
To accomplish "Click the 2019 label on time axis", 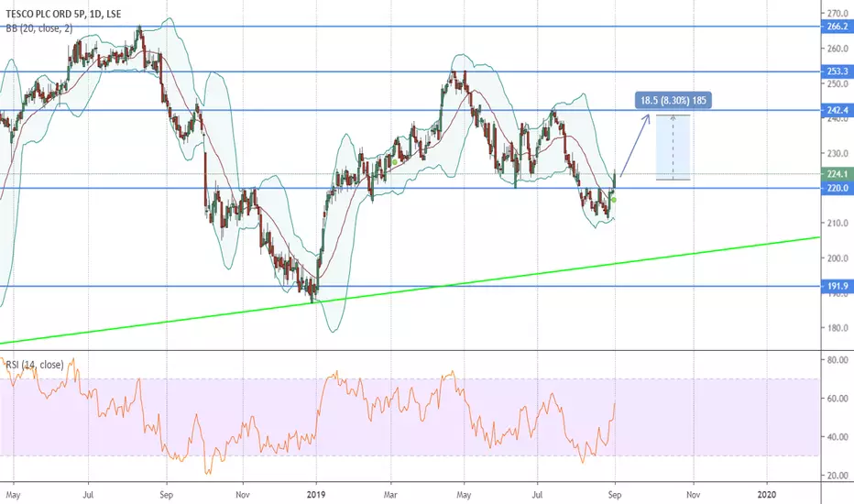I will click(316, 495).
